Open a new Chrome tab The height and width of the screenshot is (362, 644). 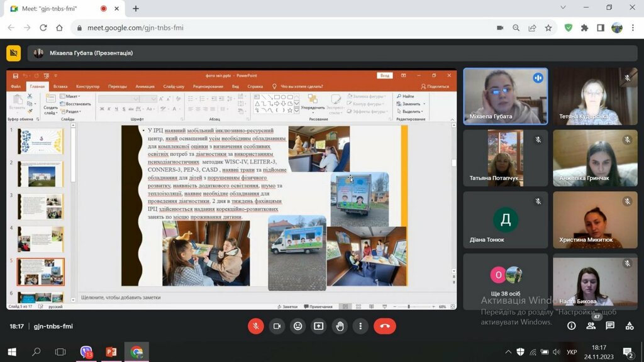pyautogui.click(x=135, y=9)
